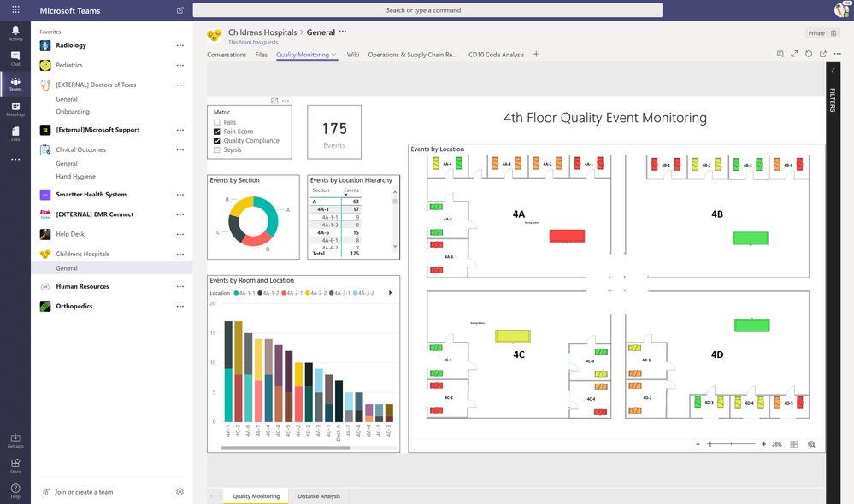Show next legend locations arrow
Viewport: 854px width, 504px height.
[390, 293]
